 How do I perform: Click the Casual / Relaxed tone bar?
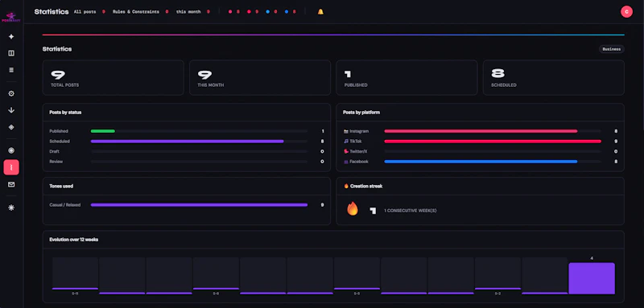point(199,204)
